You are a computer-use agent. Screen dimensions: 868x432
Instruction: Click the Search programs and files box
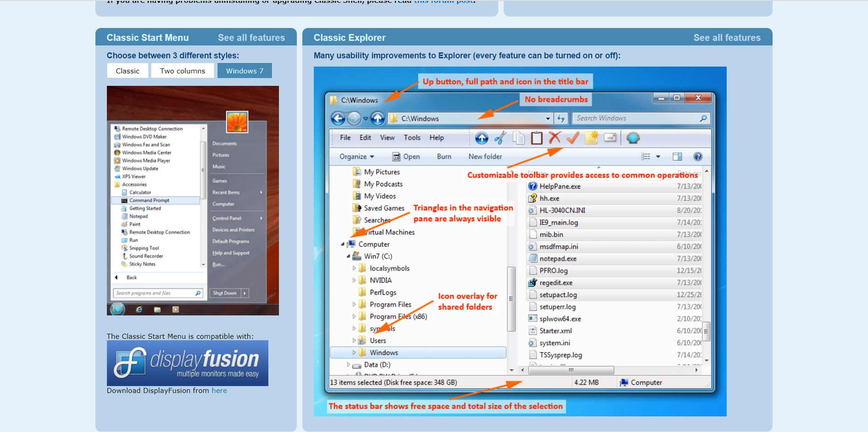pos(158,293)
